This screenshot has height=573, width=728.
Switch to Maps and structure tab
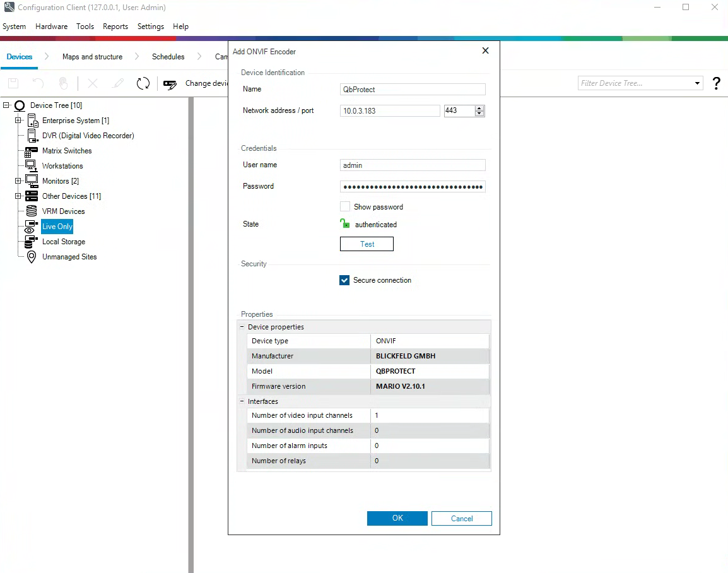(x=92, y=57)
